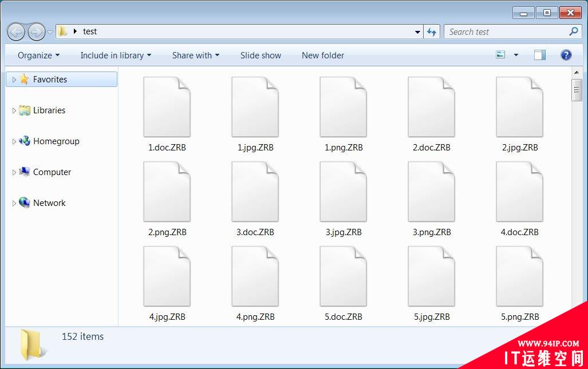Image resolution: width=588 pixels, height=369 pixels.
Task: Select the 1.jpg.ZRB file icon
Action: coord(255,107)
